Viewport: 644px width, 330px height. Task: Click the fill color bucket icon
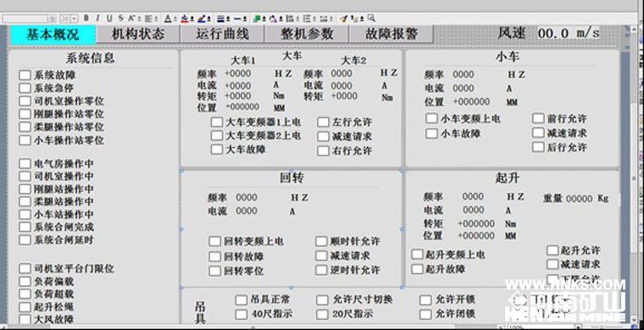(x=185, y=19)
